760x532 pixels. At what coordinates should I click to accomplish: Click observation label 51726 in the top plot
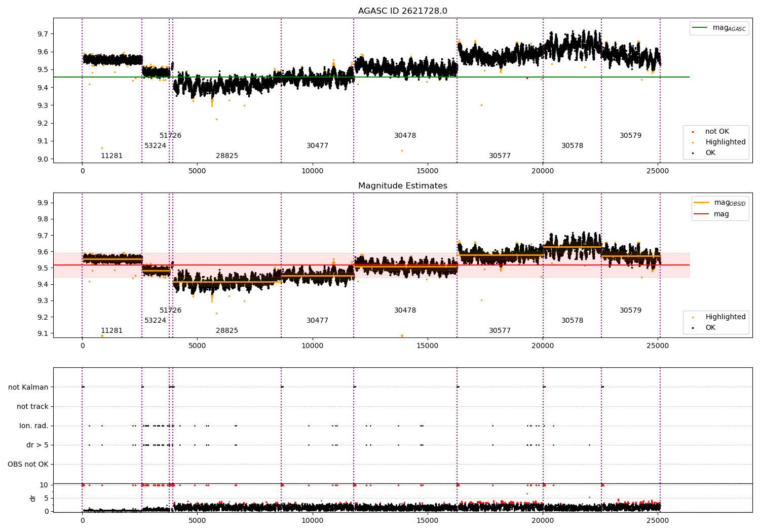170,136
